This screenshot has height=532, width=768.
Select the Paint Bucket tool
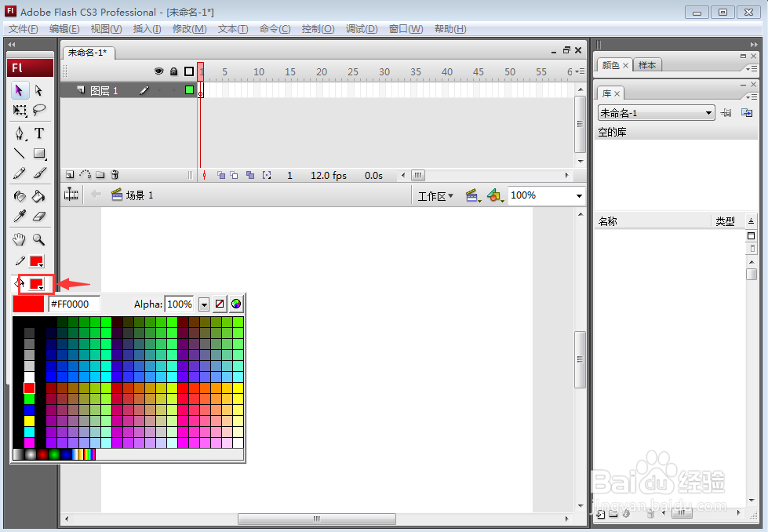[38, 196]
